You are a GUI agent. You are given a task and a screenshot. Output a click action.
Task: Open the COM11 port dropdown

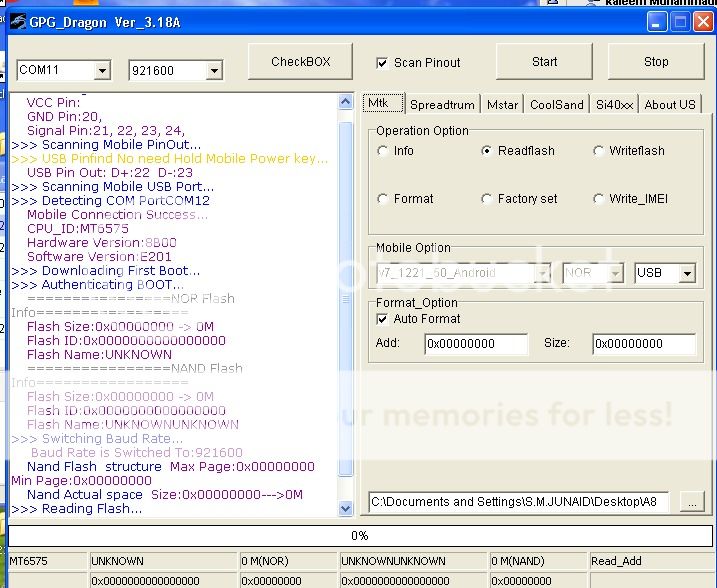102,70
